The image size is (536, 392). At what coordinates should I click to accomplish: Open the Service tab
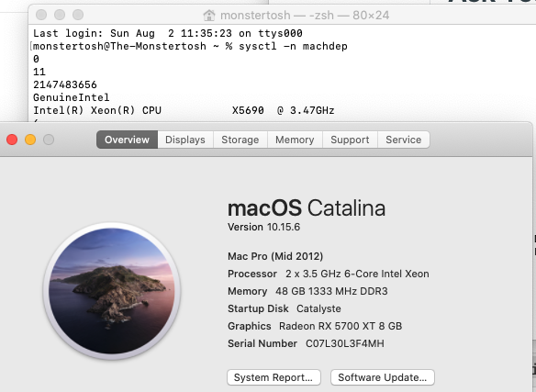403,140
